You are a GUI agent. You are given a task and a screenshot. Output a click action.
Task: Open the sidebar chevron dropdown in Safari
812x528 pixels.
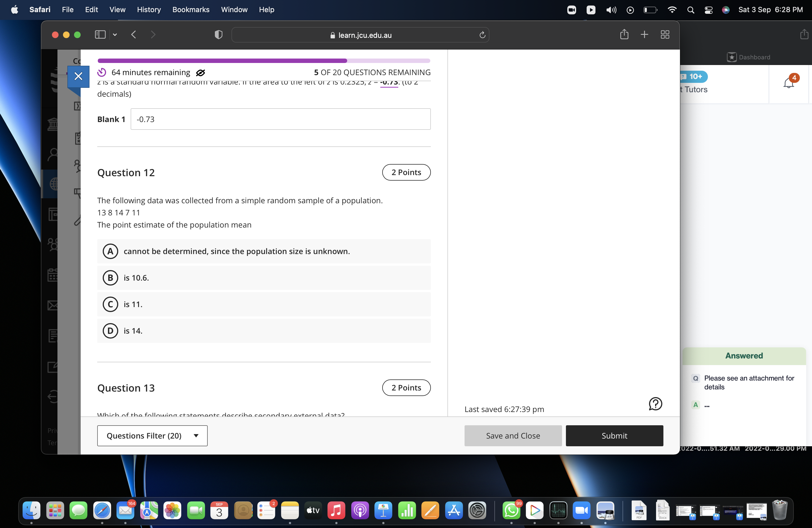(115, 35)
